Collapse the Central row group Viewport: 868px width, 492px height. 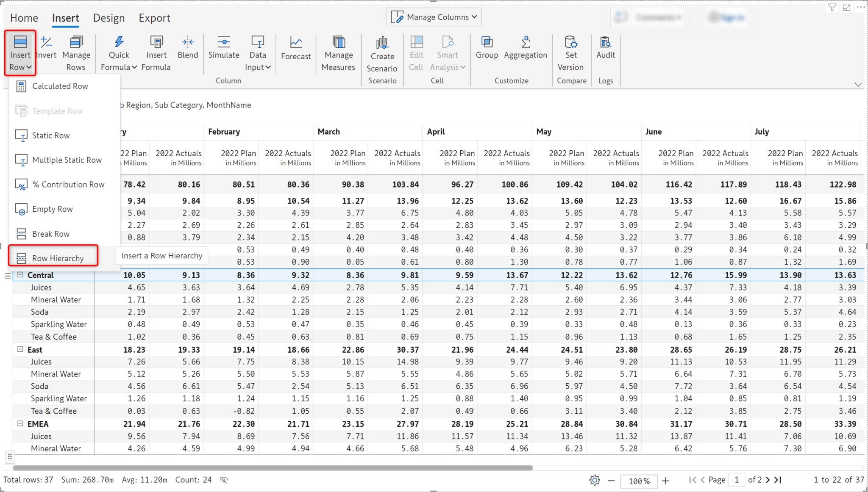[x=21, y=275]
